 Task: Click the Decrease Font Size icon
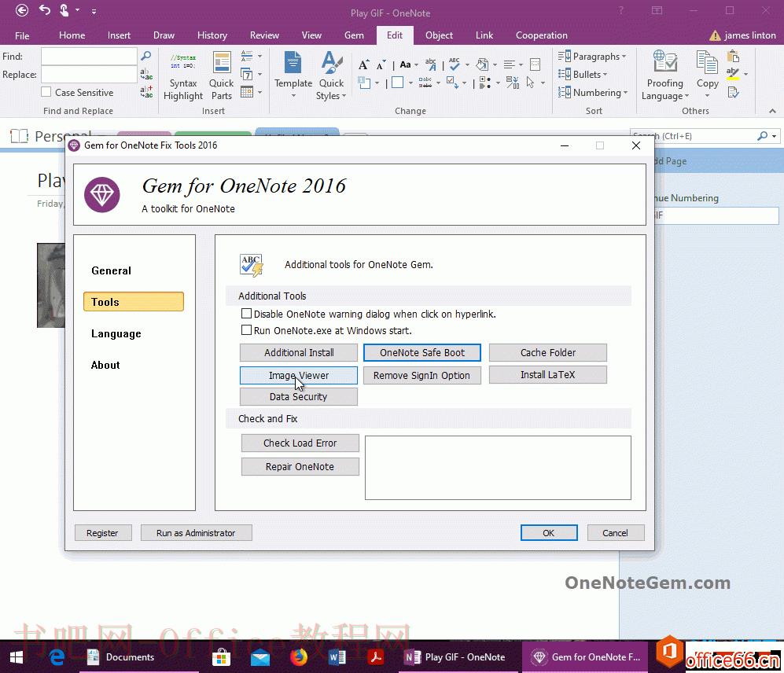[x=381, y=64]
